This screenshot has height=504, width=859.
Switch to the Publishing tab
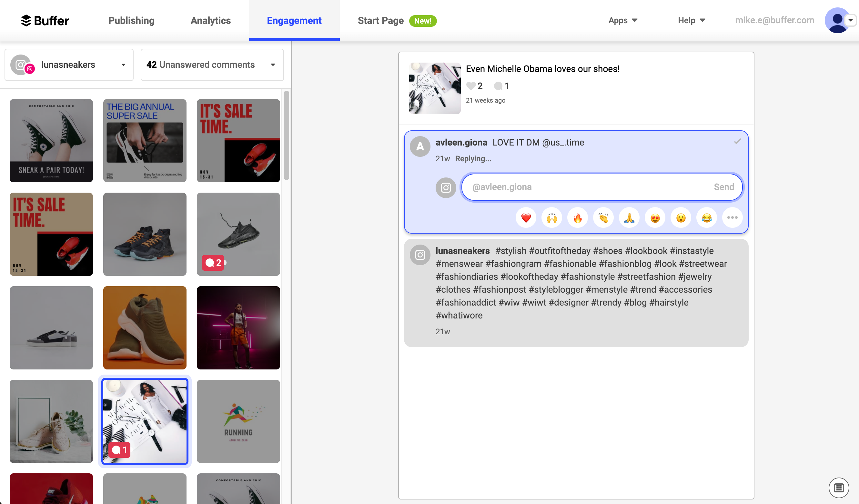[x=131, y=20]
